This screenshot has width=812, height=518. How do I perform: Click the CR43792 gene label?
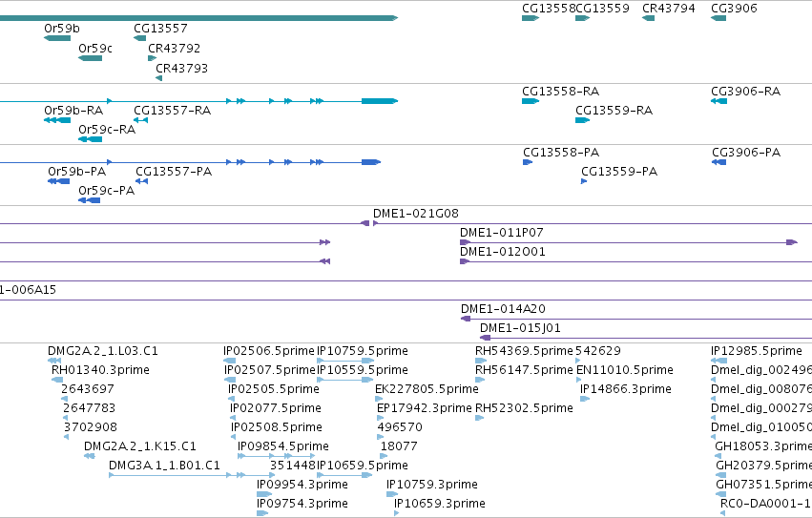coord(174,48)
